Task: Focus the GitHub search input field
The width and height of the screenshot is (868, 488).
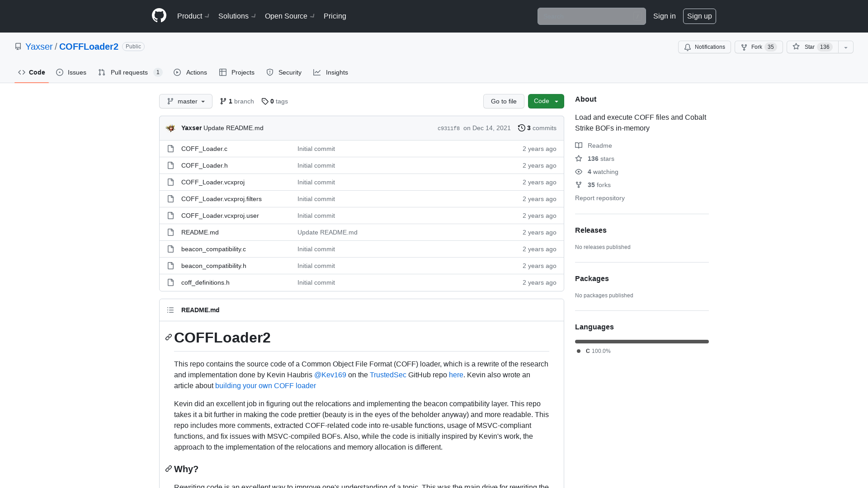Action: [591, 16]
